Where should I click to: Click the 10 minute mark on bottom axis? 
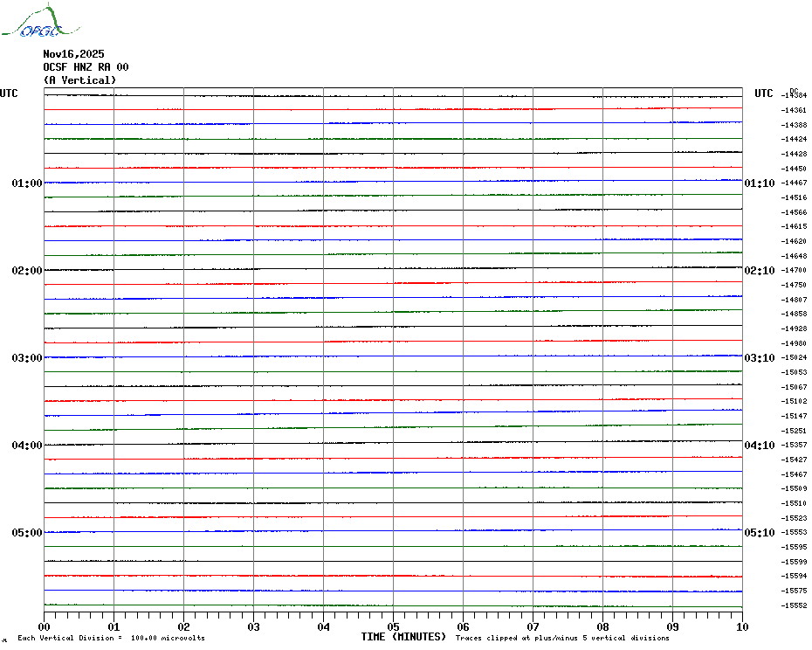(x=741, y=626)
